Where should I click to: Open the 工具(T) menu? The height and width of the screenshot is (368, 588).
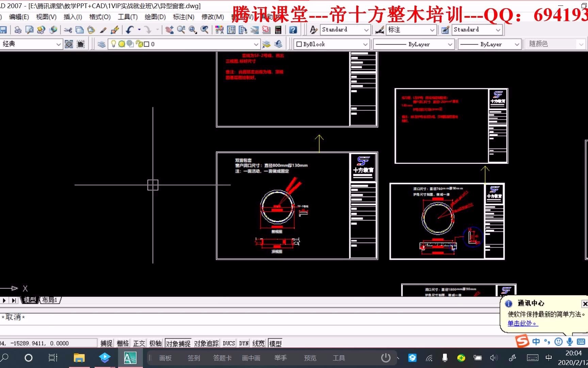(128, 17)
